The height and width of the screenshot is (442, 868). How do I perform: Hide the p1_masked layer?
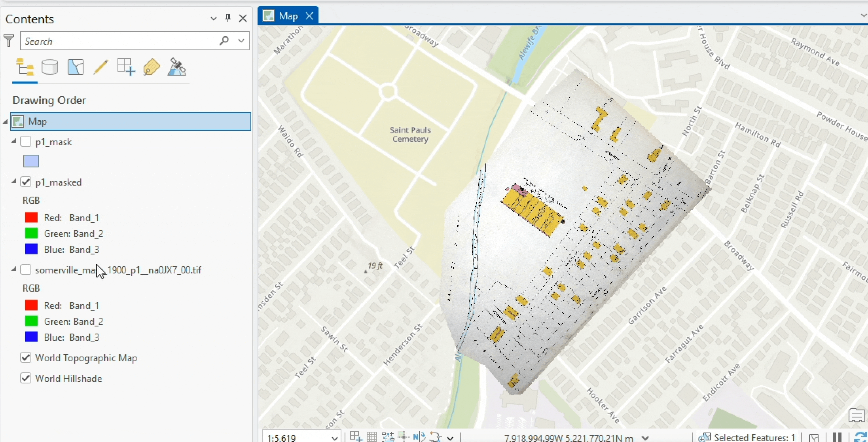coord(26,182)
